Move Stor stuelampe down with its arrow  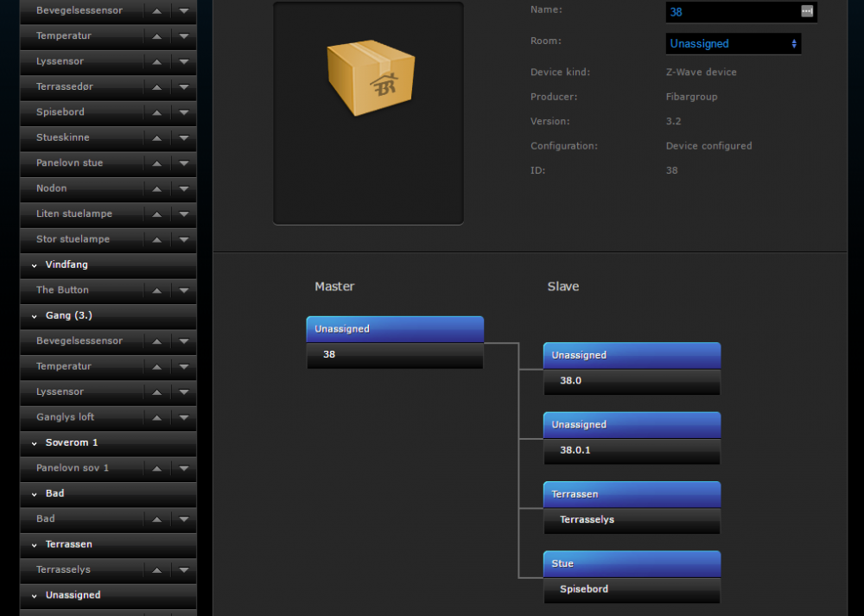tap(184, 239)
